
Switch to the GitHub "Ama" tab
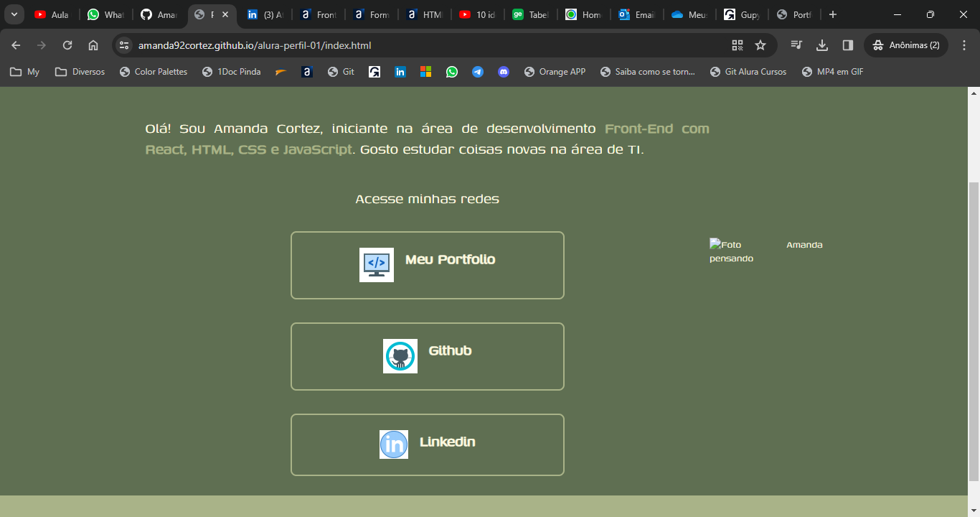coord(158,14)
